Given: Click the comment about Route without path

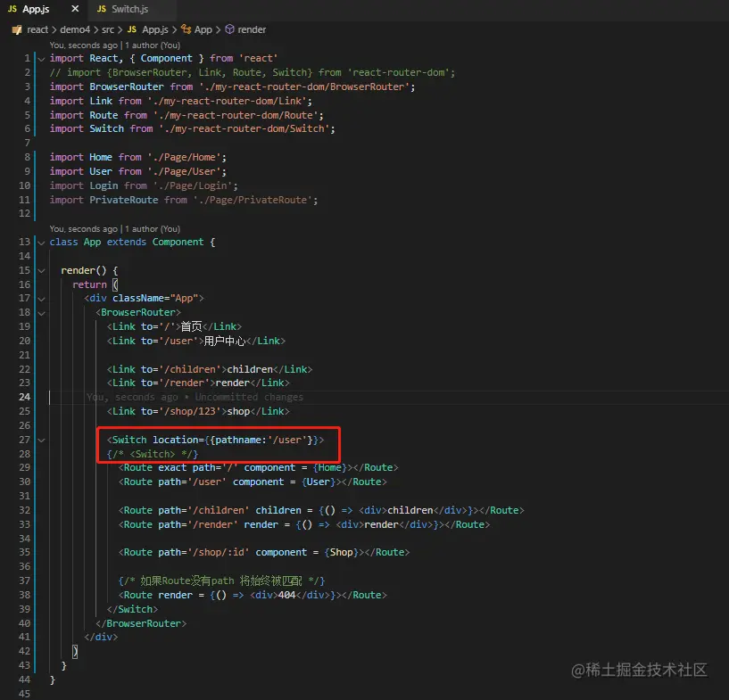Looking at the screenshot, I should (x=221, y=581).
